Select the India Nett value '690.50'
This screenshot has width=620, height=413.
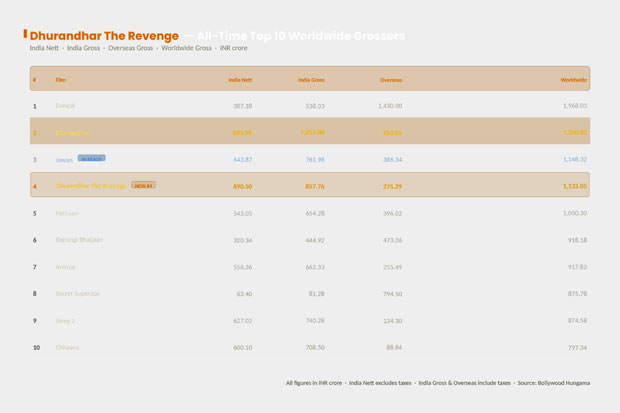tap(242, 186)
